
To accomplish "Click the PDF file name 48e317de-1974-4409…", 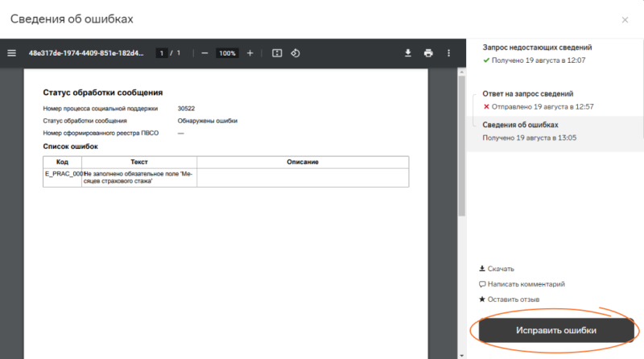I will (86, 53).
